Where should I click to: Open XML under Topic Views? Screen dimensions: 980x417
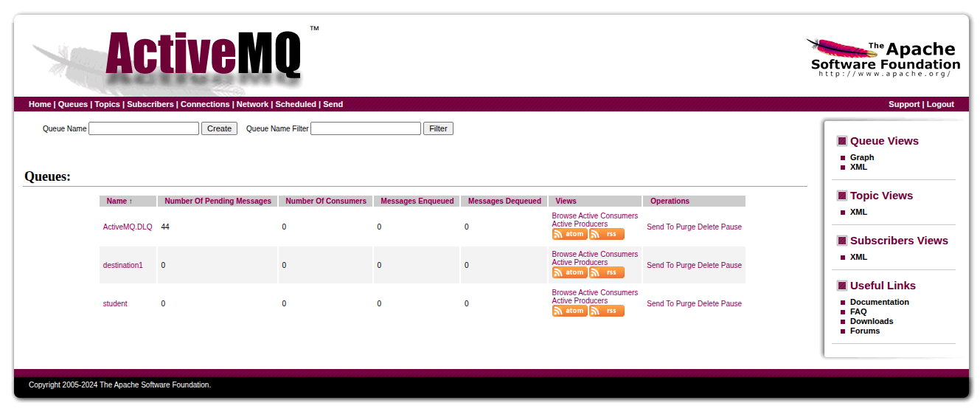click(x=858, y=212)
